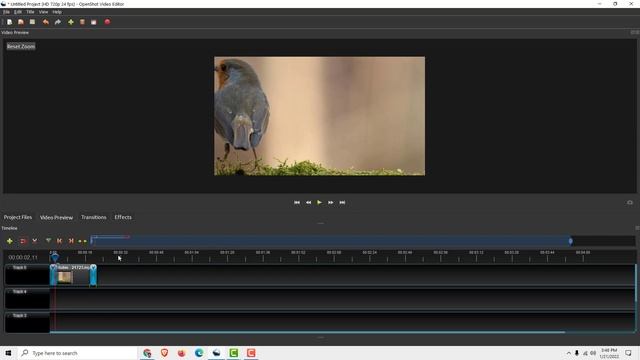Click the right handle of the timeline zoom slider
640x360 pixels.
pyautogui.click(x=571, y=241)
